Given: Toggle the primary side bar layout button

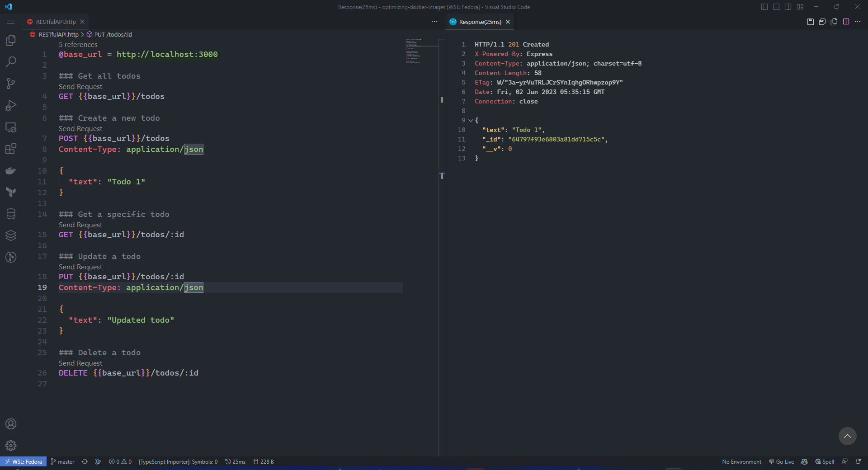Looking at the screenshot, I should point(764,7).
